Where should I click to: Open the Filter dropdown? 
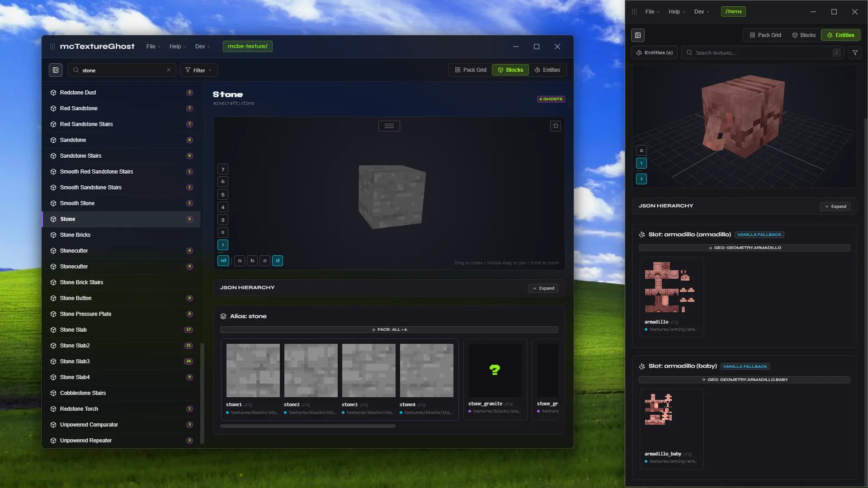tap(199, 70)
